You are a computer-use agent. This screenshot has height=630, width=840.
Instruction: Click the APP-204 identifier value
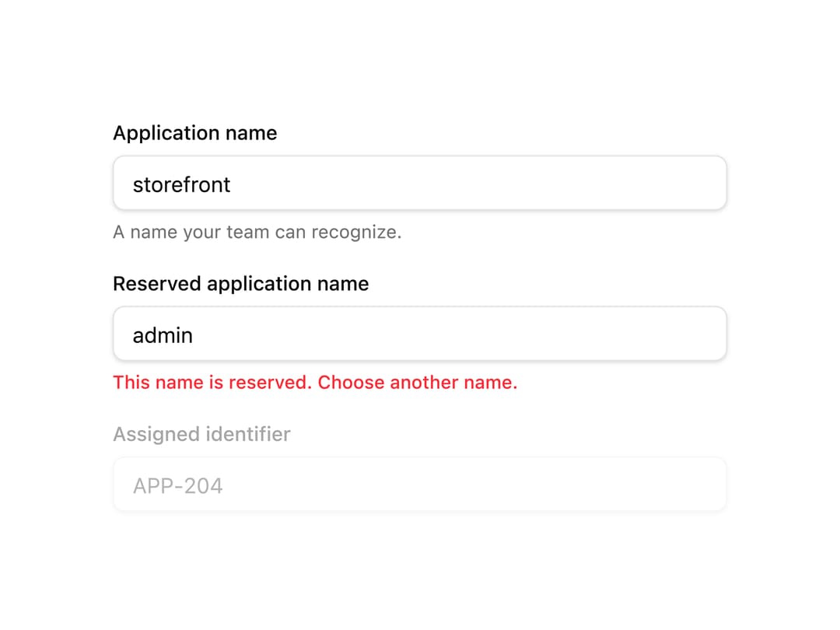click(x=177, y=486)
